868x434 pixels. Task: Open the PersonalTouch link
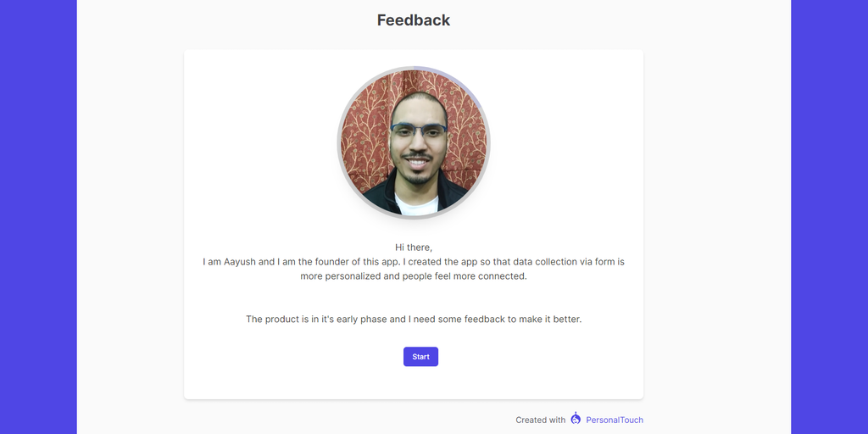pyautogui.click(x=615, y=420)
